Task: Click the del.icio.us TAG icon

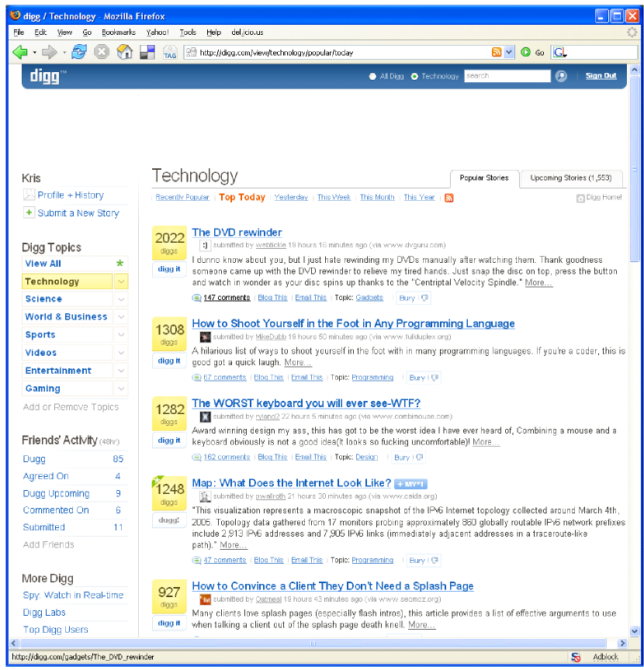Action: coord(170,52)
